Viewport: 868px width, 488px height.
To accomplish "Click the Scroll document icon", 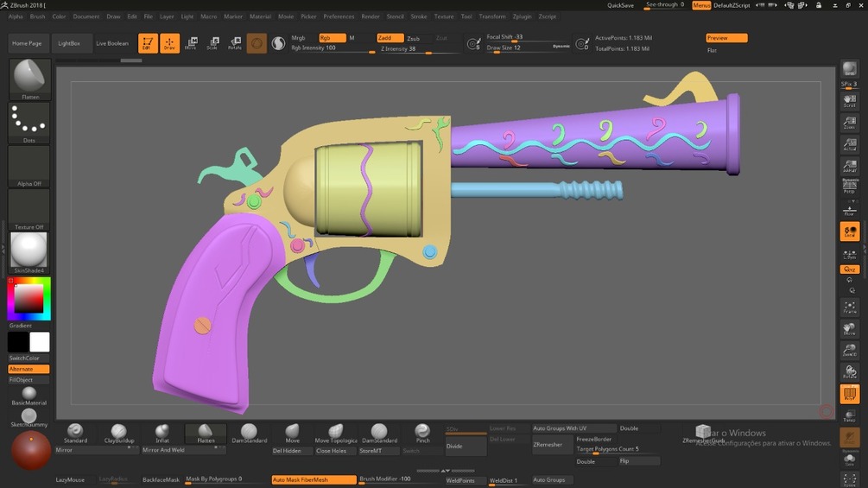I will (x=850, y=101).
